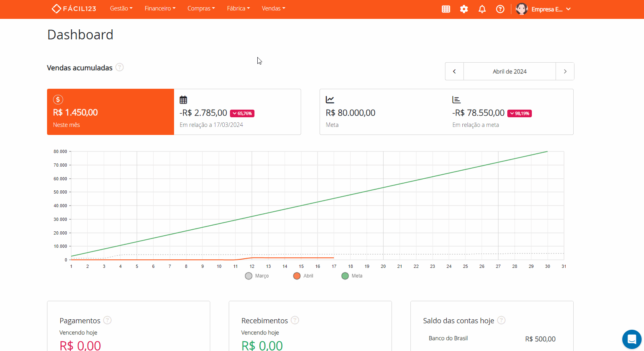Click the Fácil123 logo
This screenshot has height=351, width=644.
(74, 8)
